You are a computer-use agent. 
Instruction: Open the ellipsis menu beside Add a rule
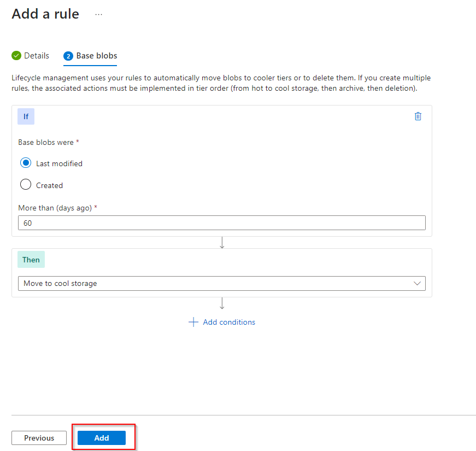point(99,14)
